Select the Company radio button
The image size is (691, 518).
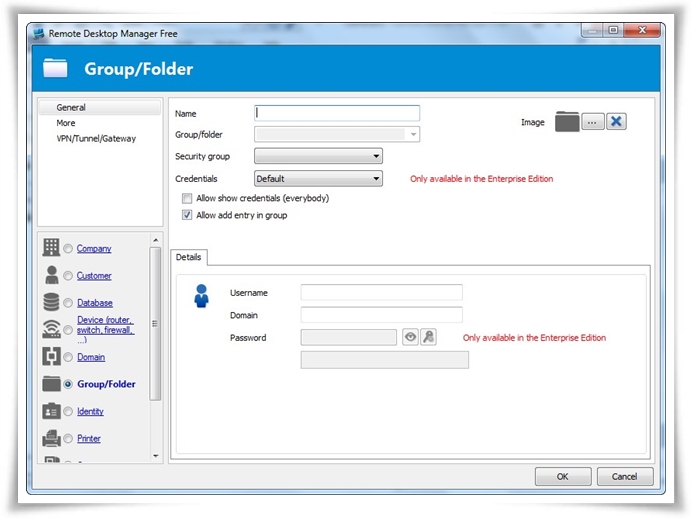pos(68,249)
